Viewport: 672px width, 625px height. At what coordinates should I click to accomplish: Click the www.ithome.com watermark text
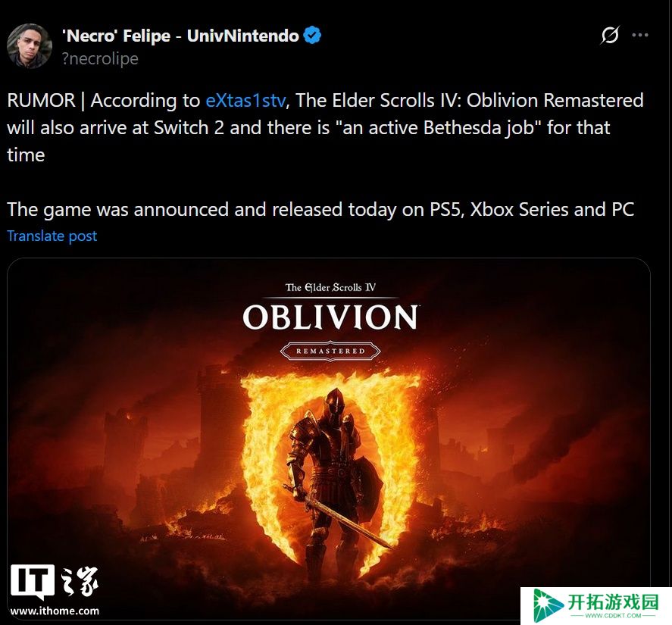click(x=55, y=611)
